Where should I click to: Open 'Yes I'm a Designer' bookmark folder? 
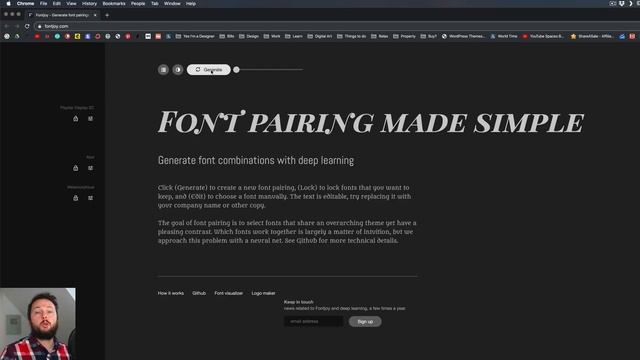point(195,36)
